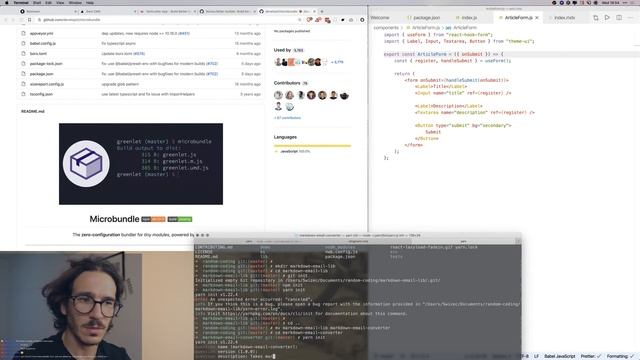The image size is (640, 360).
Task: Open the package-lock.json file
Action: (x=46, y=64)
